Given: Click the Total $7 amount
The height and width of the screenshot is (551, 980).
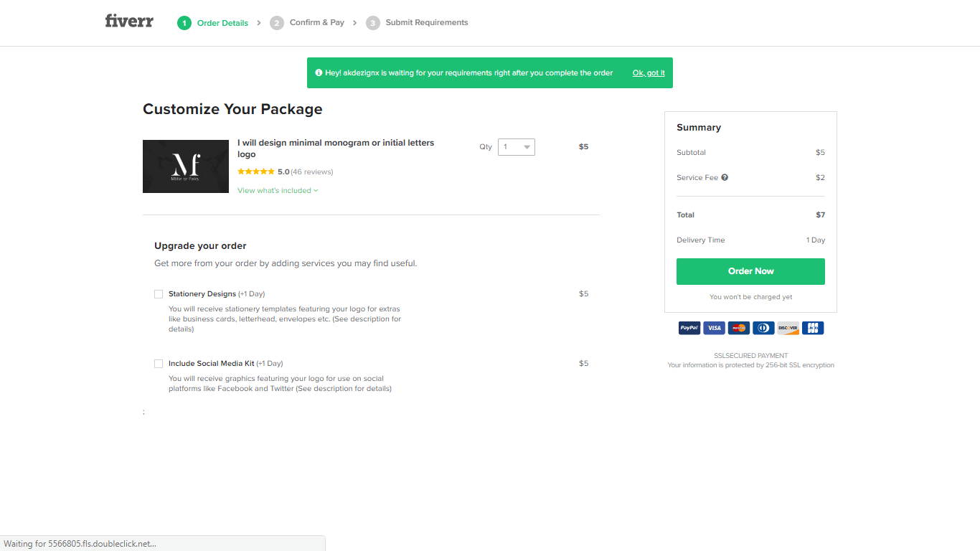Looking at the screenshot, I should click(x=820, y=215).
